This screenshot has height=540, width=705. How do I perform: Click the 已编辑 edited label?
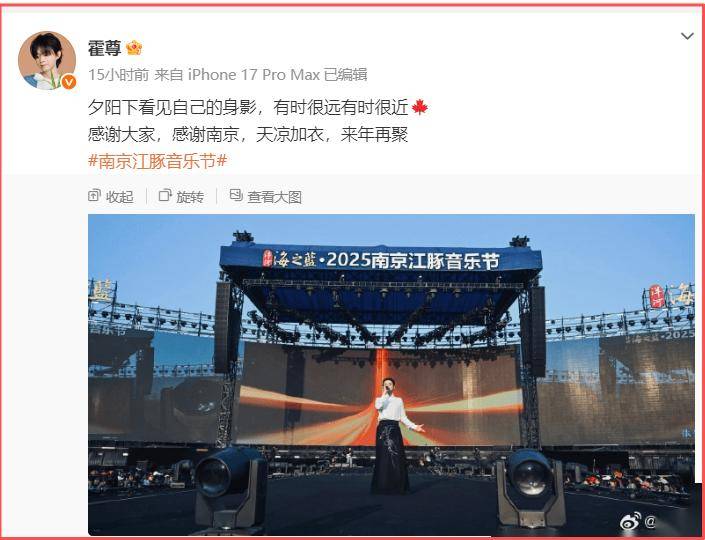tap(345, 75)
